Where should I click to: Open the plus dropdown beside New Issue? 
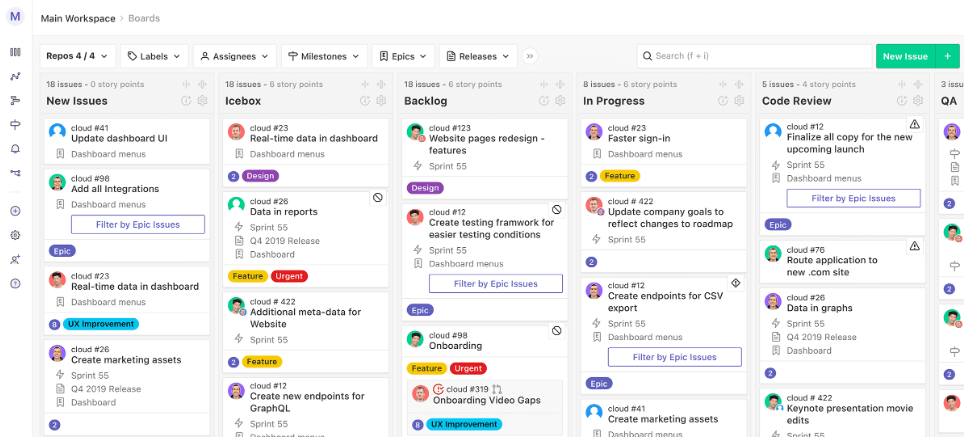pos(947,56)
